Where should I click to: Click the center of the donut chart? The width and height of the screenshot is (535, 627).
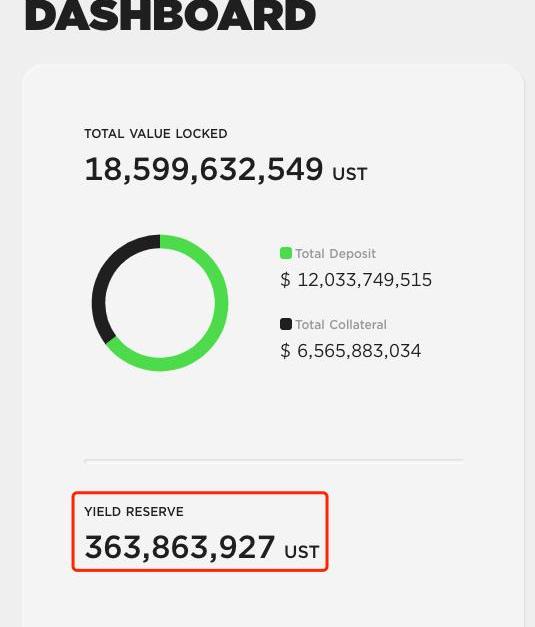pyautogui.click(x=160, y=303)
